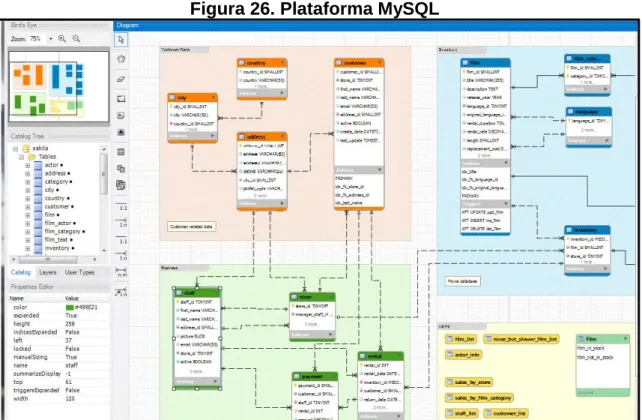
Task: Click the Bird's Eye overview thumbnail
Action: (x=59, y=86)
